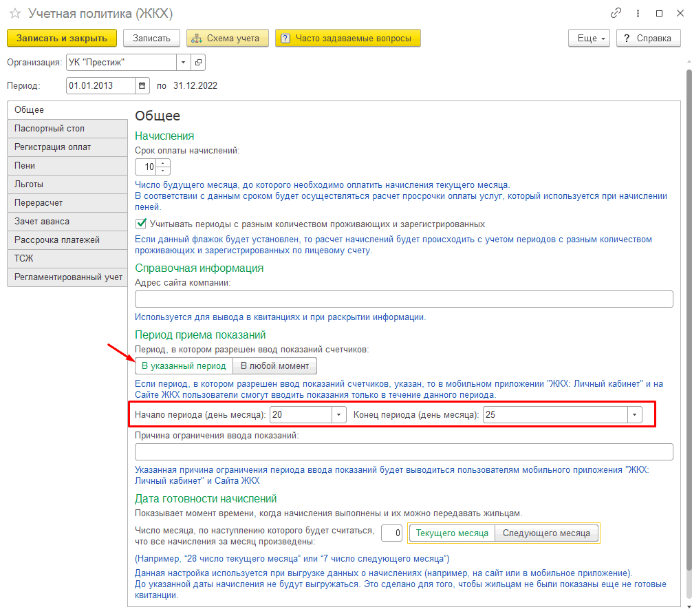
Task: Open the Еще menu
Action: coord(590,39)
